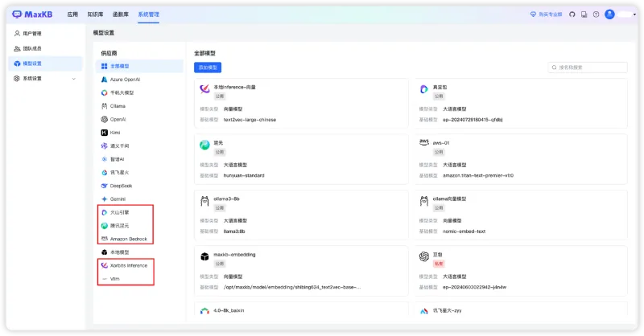
Task: Click the red 私有 tag on 豆包 card
Action: click(439, 264)
